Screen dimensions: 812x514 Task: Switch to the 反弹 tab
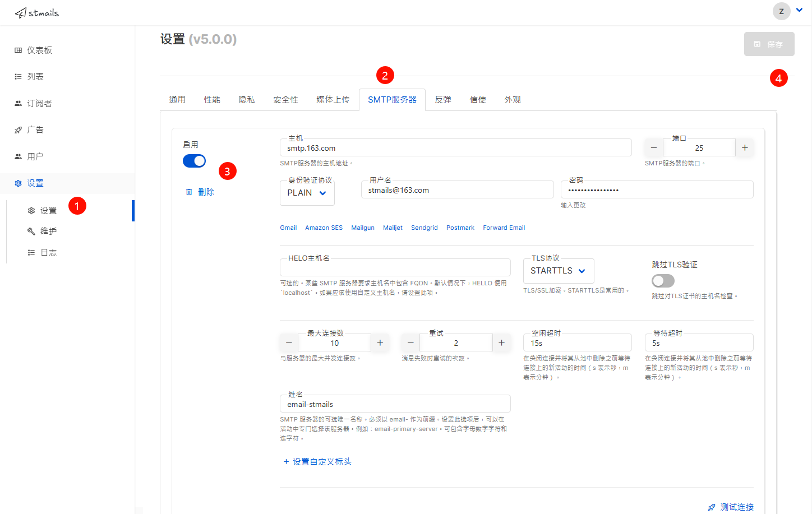point(442,99)
